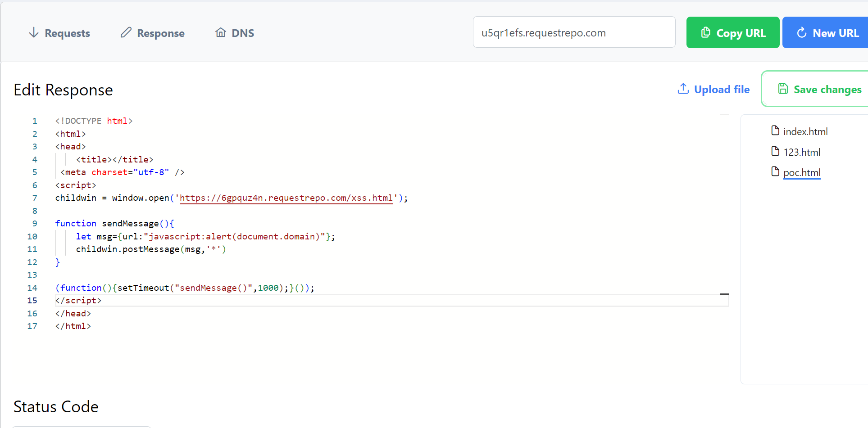Click the <title></title> line
Viewport: 868px width, 428px height.
coord(115,160)
